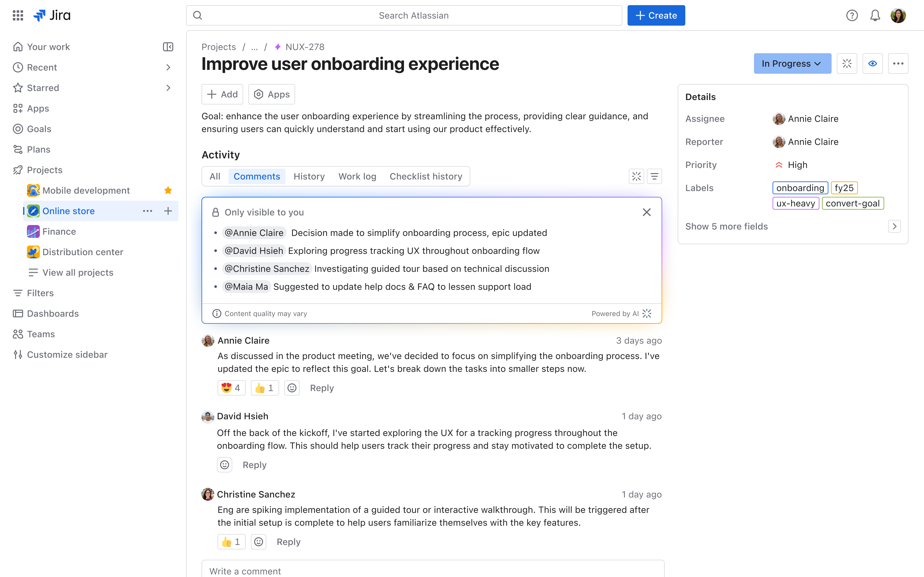Open the In Progress status dropdown

(x=792, y=63)
